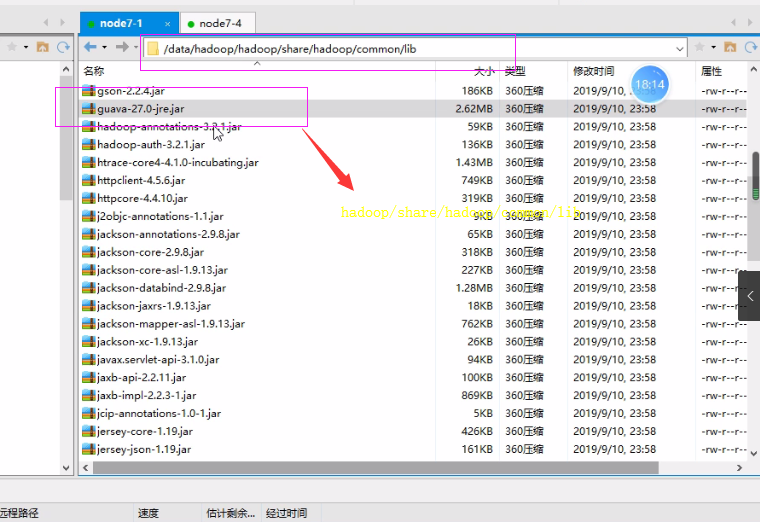Select httpclient-4.5.6.jar file

[141, 180]
